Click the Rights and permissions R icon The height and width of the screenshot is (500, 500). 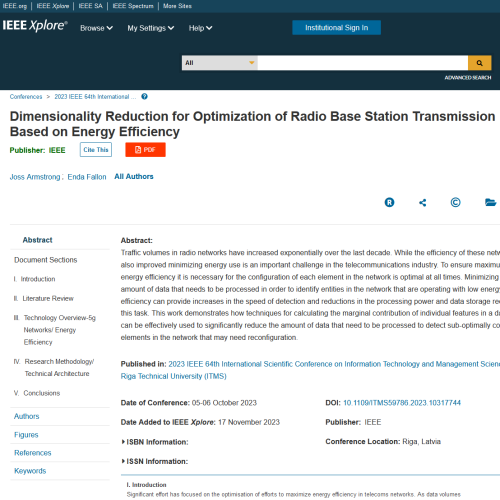(x=389, y=202)
